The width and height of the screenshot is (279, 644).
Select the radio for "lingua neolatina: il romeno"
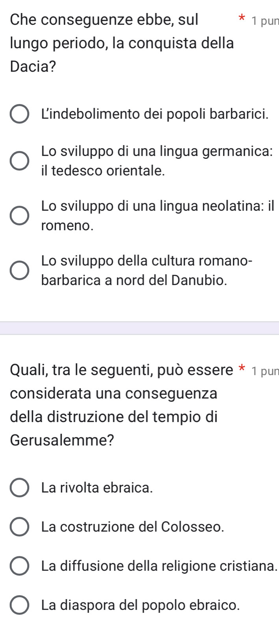click(x=19, y=216)
